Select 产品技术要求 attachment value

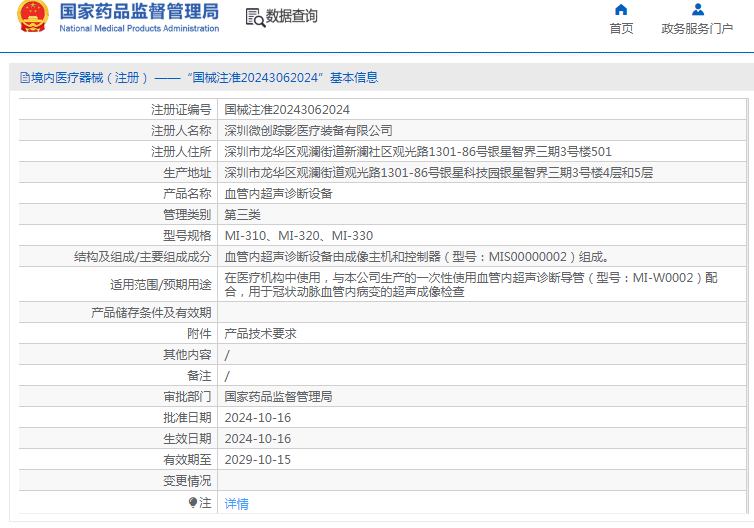click(261, 334)
